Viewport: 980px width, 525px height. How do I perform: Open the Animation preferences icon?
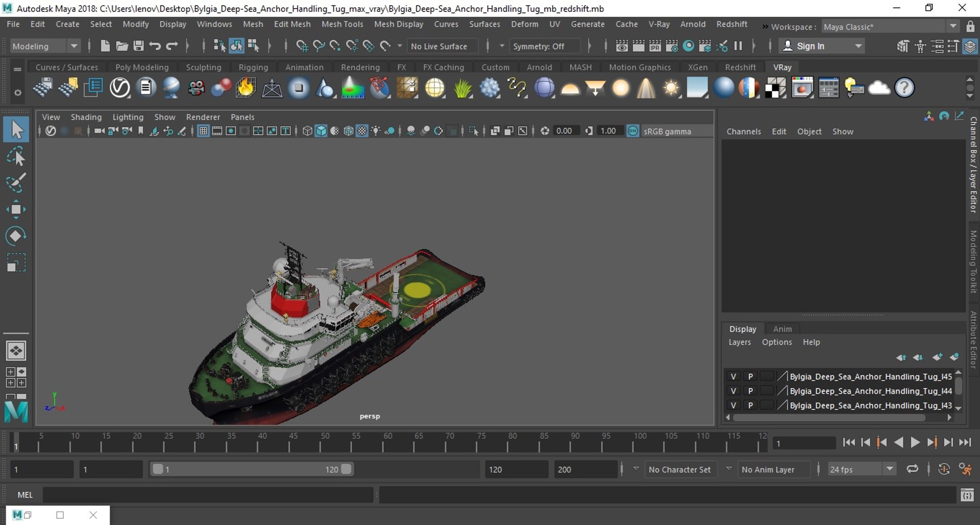point(965,469)
